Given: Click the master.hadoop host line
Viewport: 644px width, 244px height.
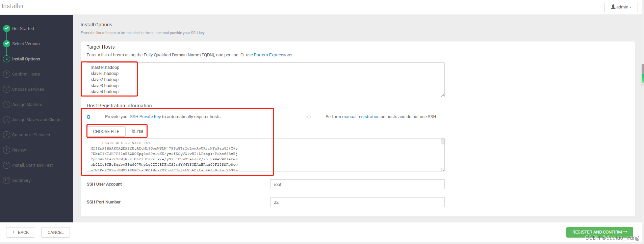Looking at the screenshot, I should (105, 67).
